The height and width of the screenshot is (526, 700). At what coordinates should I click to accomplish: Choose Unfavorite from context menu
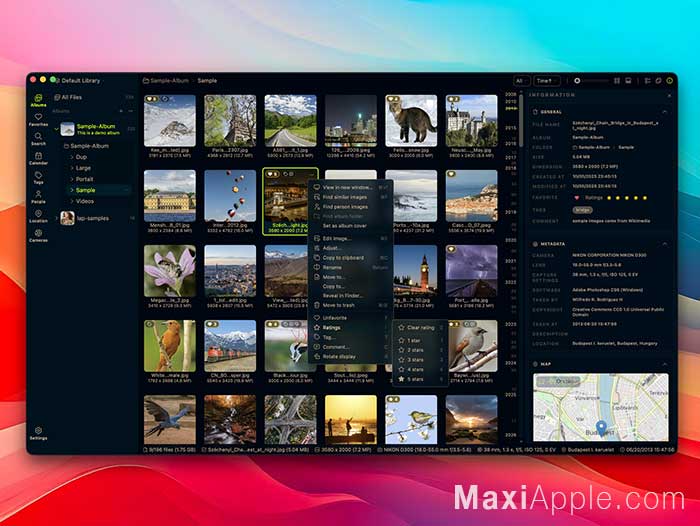pos(350,318)
